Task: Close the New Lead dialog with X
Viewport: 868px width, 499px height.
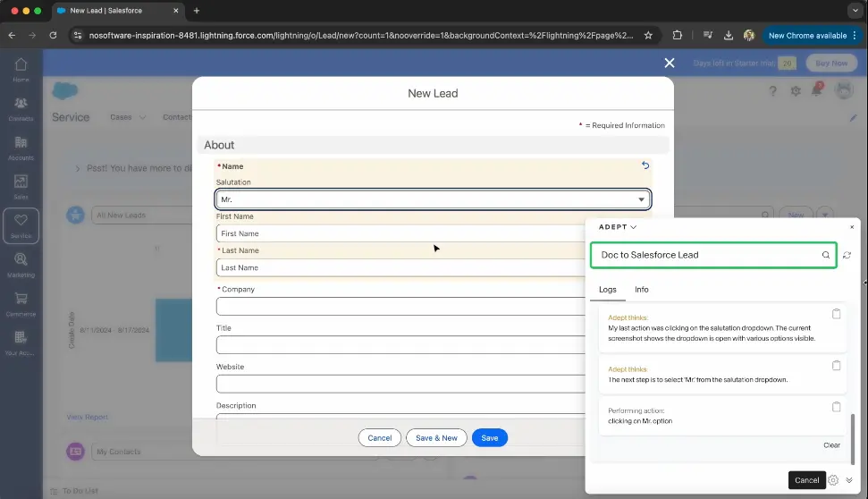Action: (x=670, y=63)
